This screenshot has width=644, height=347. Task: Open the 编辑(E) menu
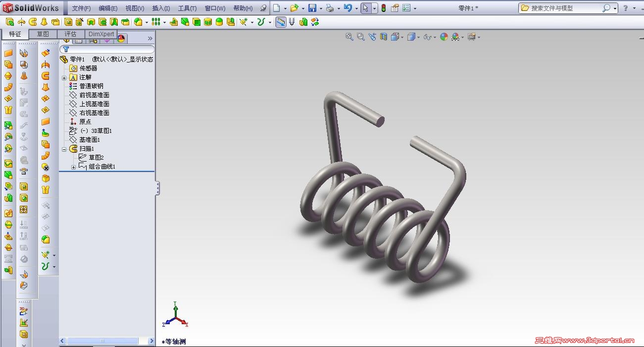(x=108, y=8)
